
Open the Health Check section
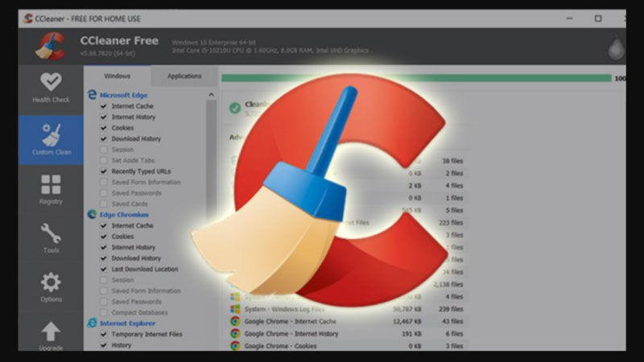(51, 88)
